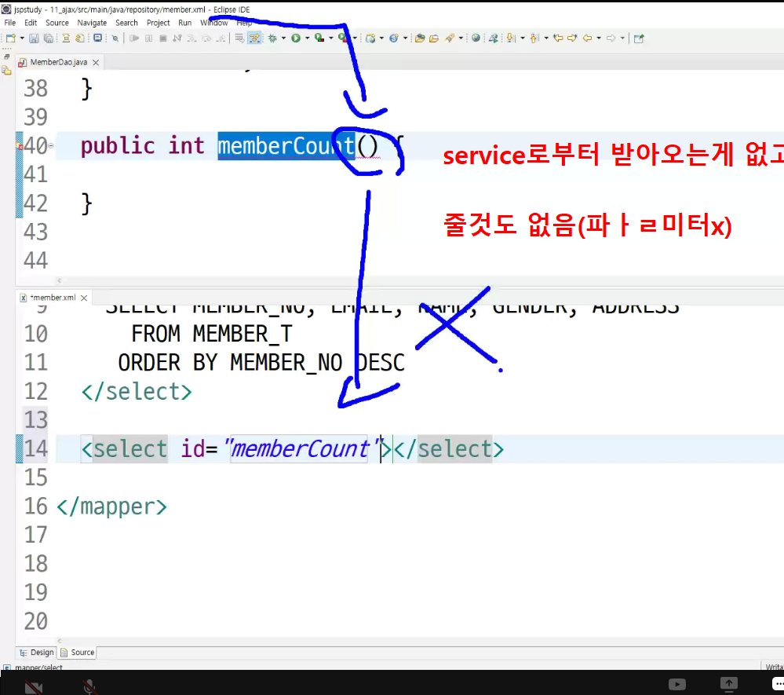Close the member.xml tab
Screen dimensions: 784x695
tap(84, 298)
